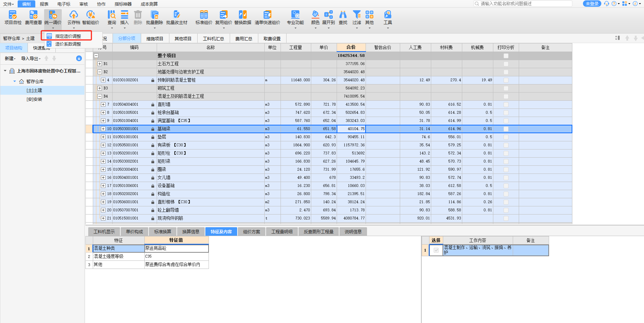This screenshot has height=323, width=644.
Task: Toggle 打印分析 checkbox for 圈梁 row
Action: (506, 170)
